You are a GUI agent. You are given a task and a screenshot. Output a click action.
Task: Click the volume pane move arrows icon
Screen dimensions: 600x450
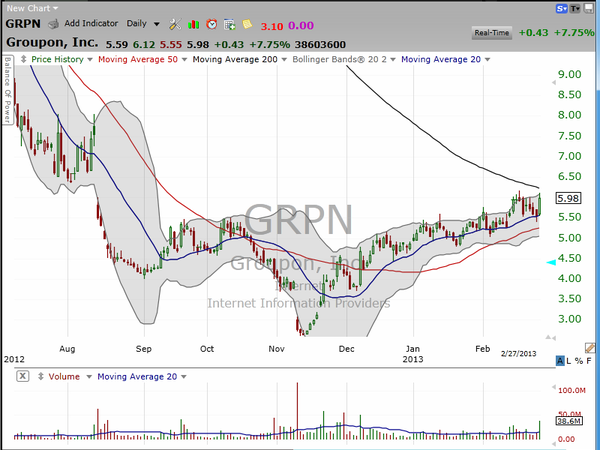[41, 377]
